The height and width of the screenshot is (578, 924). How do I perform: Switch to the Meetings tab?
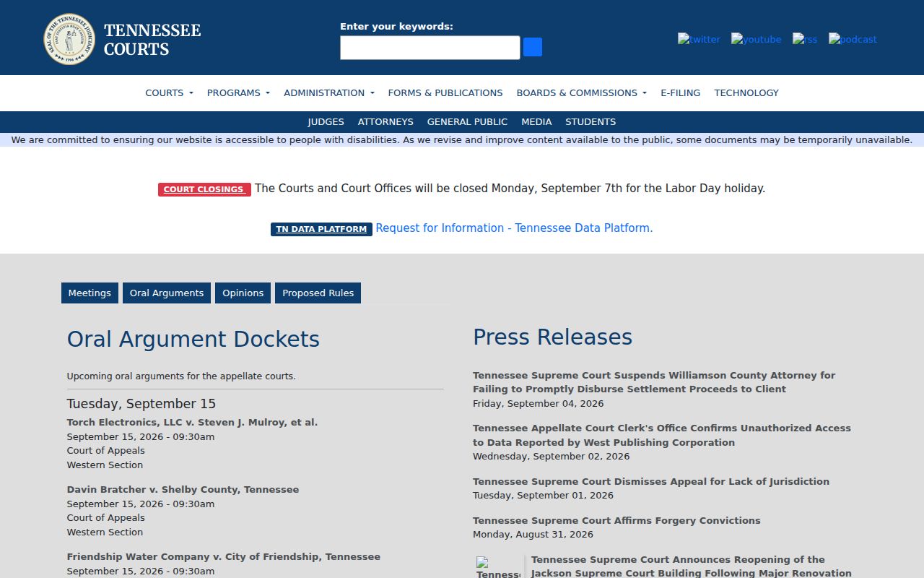click(90, 293)
